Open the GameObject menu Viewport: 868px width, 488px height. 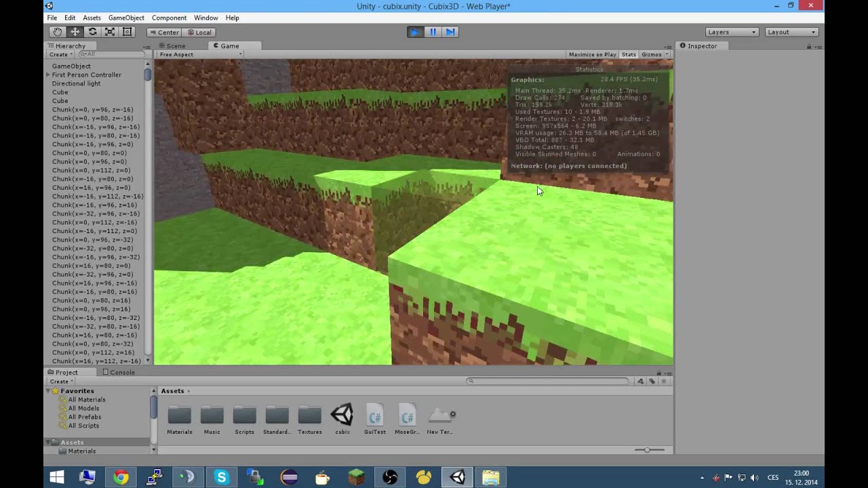pyautogui.click(x=126, y=18)
